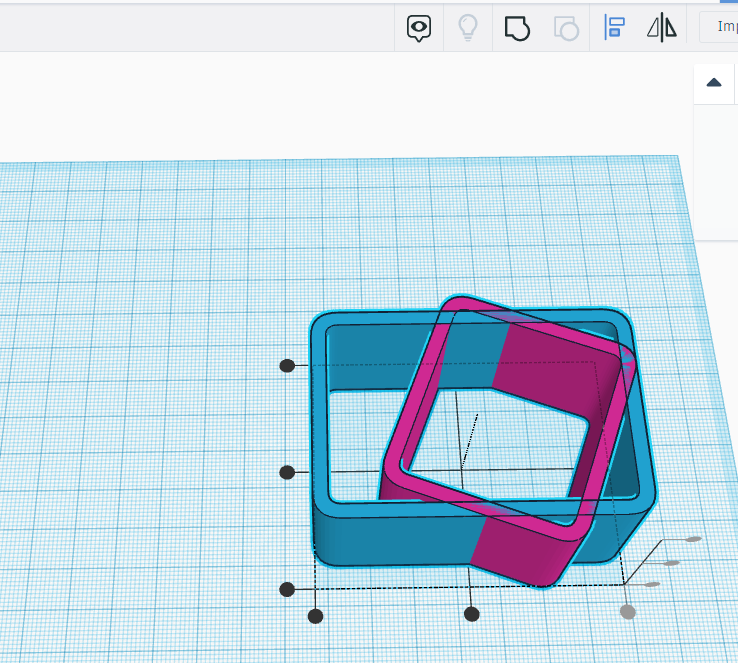
Task: Click the Align tool icon
Action: click(614, 27)
